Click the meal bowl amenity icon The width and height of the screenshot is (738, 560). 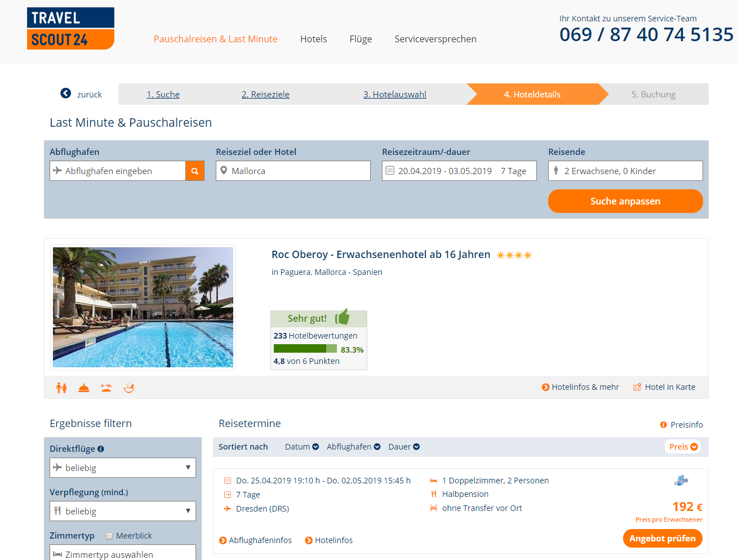[129, 388]
